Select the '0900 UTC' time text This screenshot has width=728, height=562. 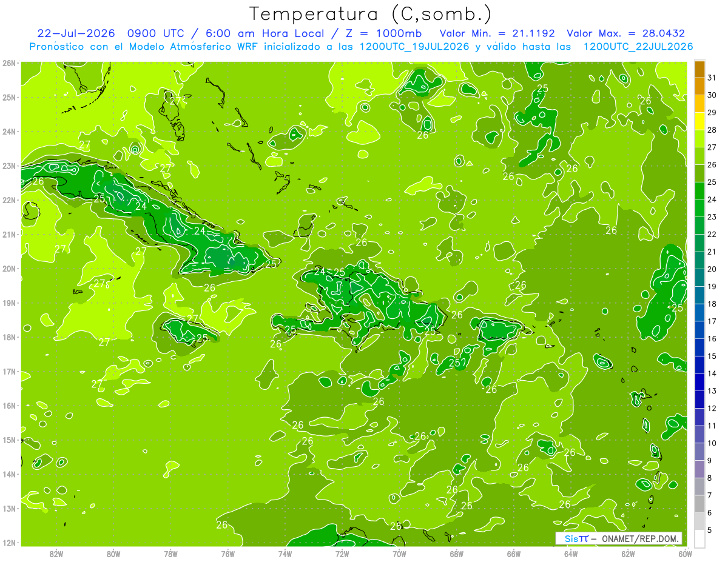(x=156, y=33)
